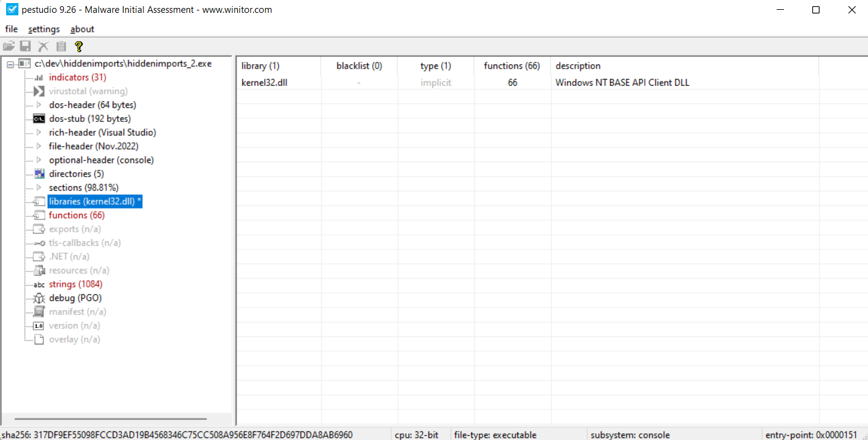Click the close file X toolbar icon
The width and height of the screenshot is (868, 440).
pos(43,46)
